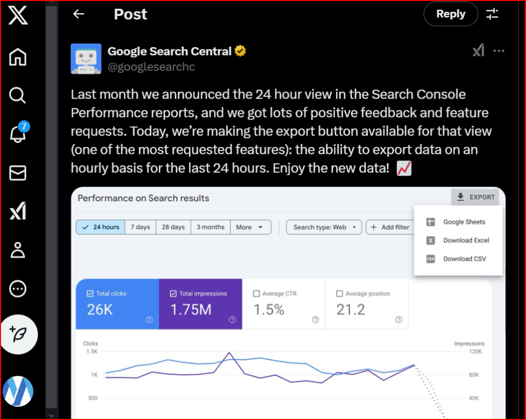Go to the Home feed icon
The image size is (526, 420).
point(18,56)
